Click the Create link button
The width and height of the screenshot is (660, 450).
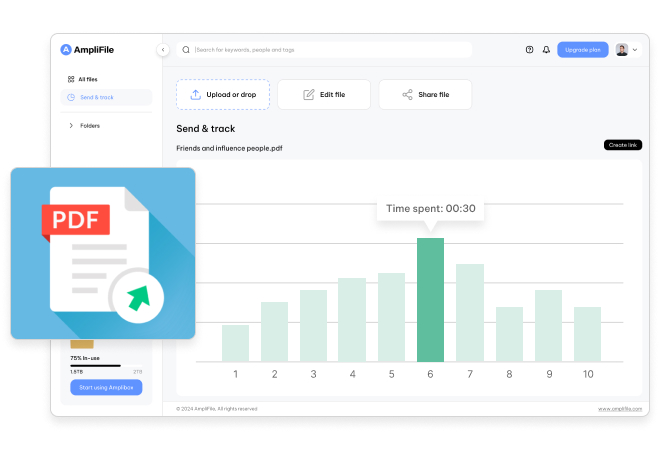point(623,145)
